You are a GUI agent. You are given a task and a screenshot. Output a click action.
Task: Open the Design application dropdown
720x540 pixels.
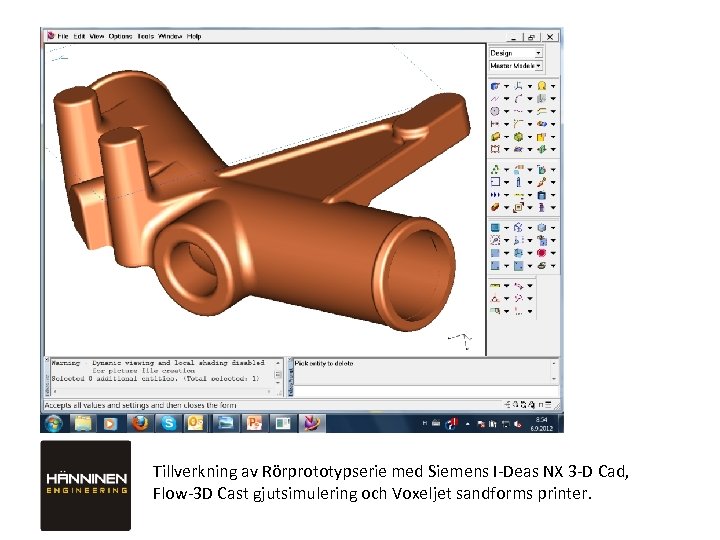tap(516, 53)
